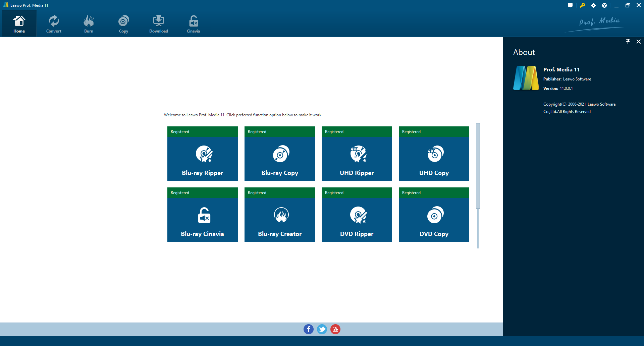Pin the About panel
This screenshot has width=644, height=346.
point(628,42)
